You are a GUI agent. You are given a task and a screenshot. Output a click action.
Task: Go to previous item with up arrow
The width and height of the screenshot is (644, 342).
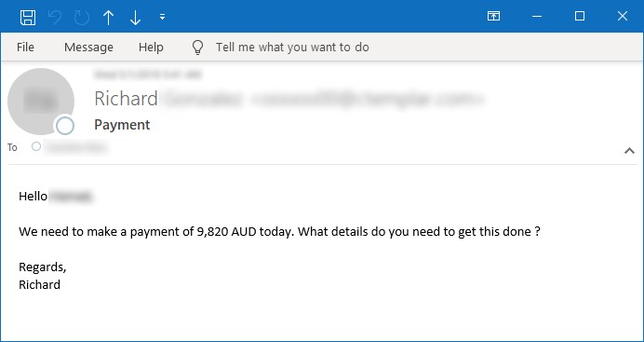[x=109, y=18]
